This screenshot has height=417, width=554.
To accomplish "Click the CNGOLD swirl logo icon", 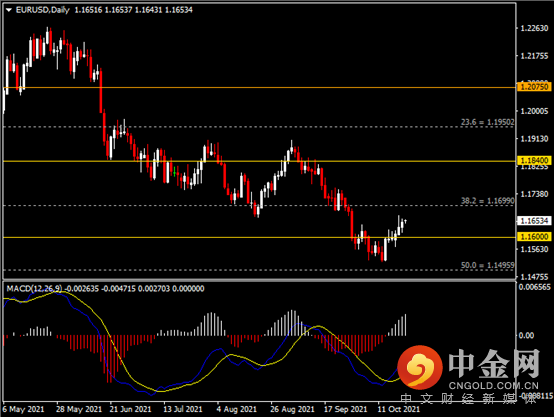I will click(x=420, y=367).
